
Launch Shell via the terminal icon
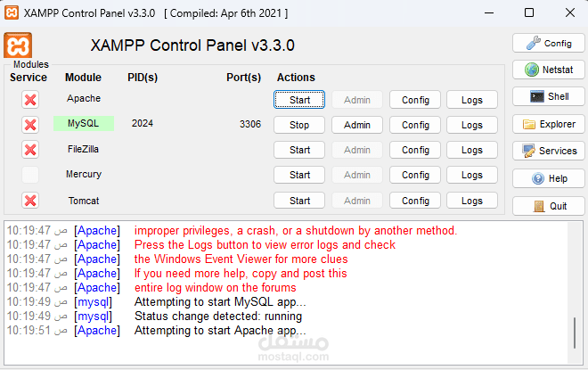point(537,96)
